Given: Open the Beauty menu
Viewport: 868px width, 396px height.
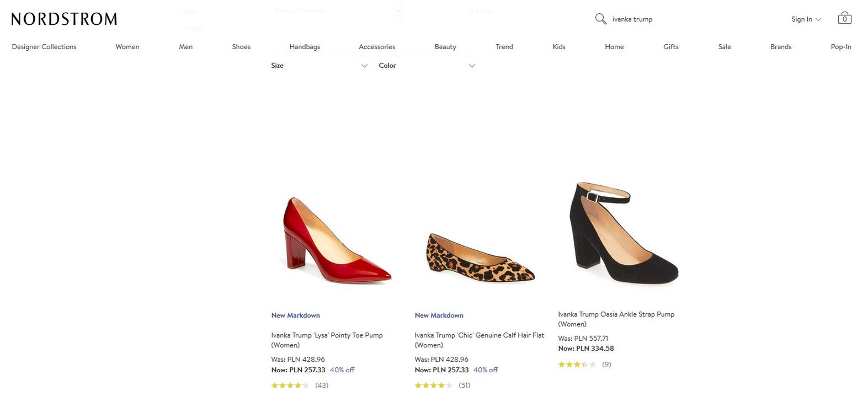Looking at the screenshot, I should (x=445, y=47).
